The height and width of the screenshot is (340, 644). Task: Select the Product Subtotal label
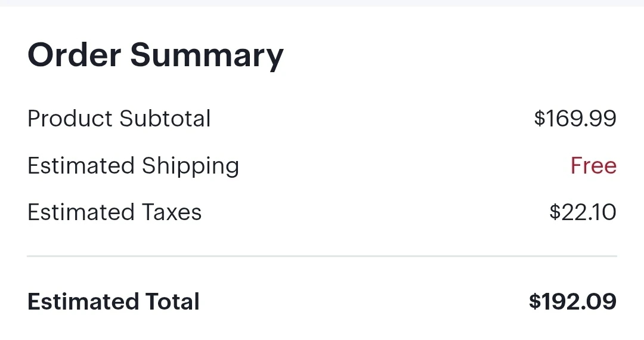click(119, 119)
